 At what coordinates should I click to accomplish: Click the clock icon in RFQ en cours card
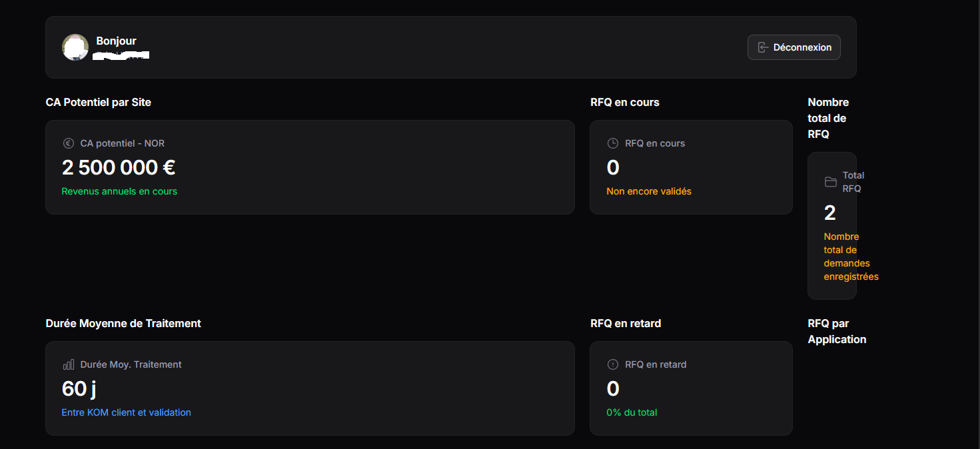[613, 143]
